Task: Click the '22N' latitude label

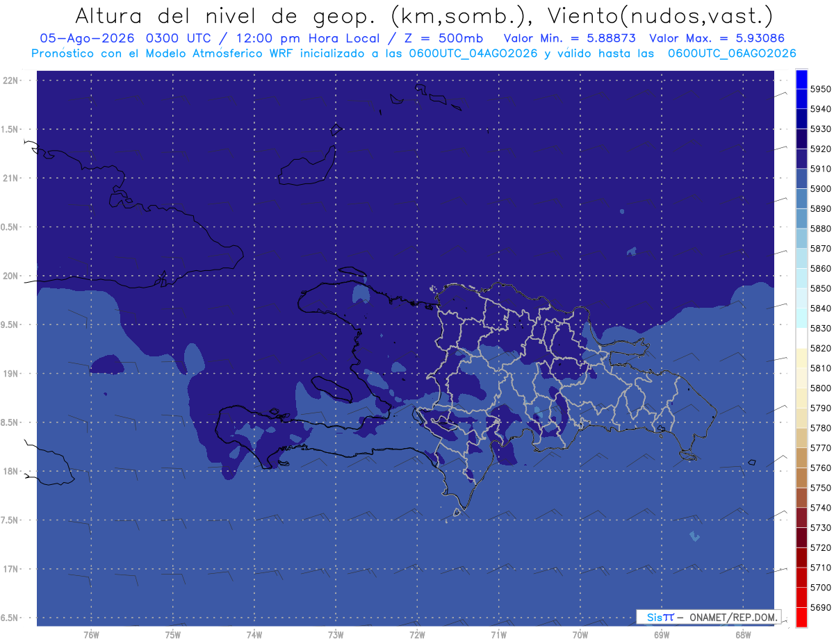Action: point(11,81)
